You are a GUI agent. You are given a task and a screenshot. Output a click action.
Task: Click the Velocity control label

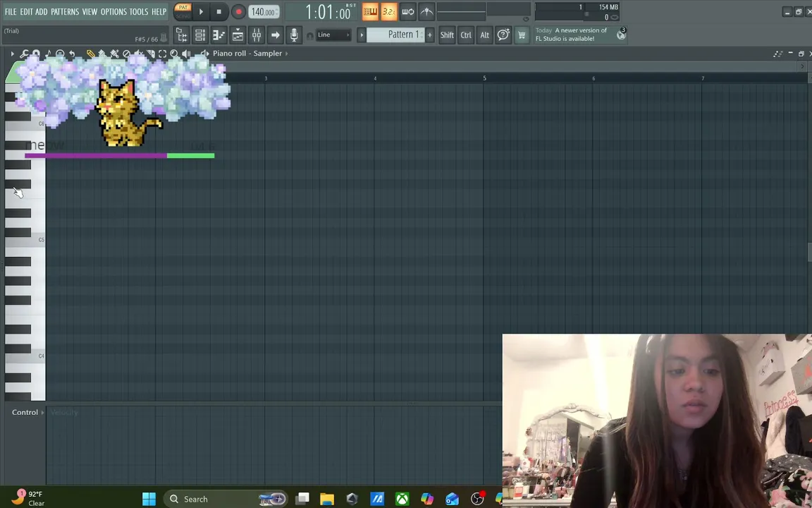point(64,413)
